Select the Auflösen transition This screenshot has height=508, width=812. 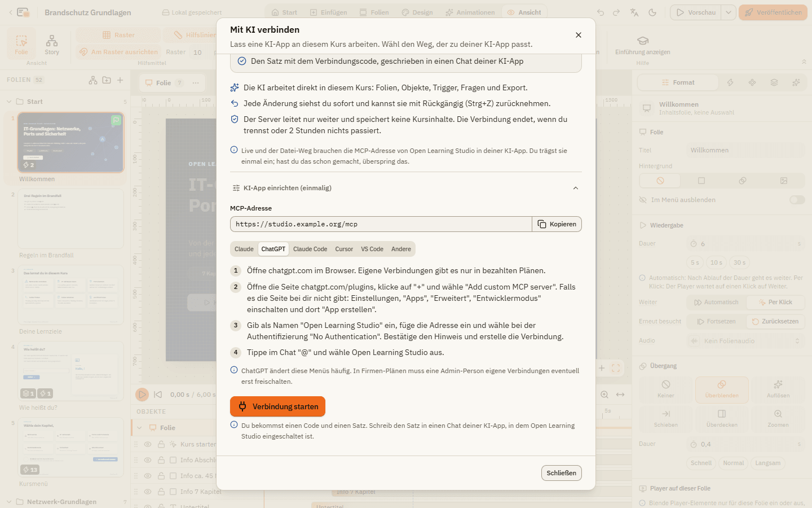[778, 389]
